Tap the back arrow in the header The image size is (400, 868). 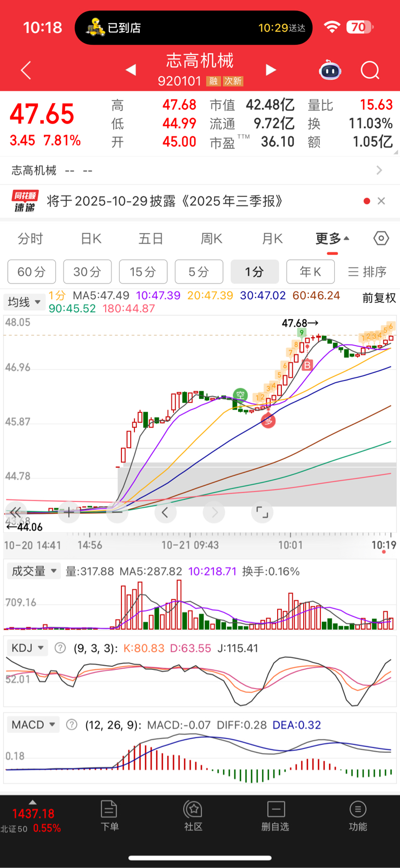pyautogui.click(x=26, y=70)
